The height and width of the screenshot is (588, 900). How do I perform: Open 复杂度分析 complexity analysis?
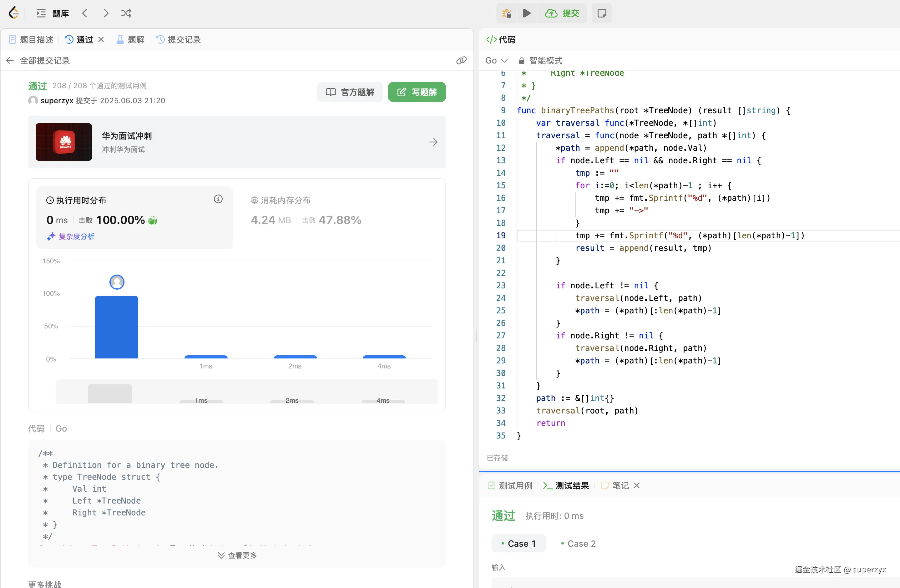click(71, 236)
